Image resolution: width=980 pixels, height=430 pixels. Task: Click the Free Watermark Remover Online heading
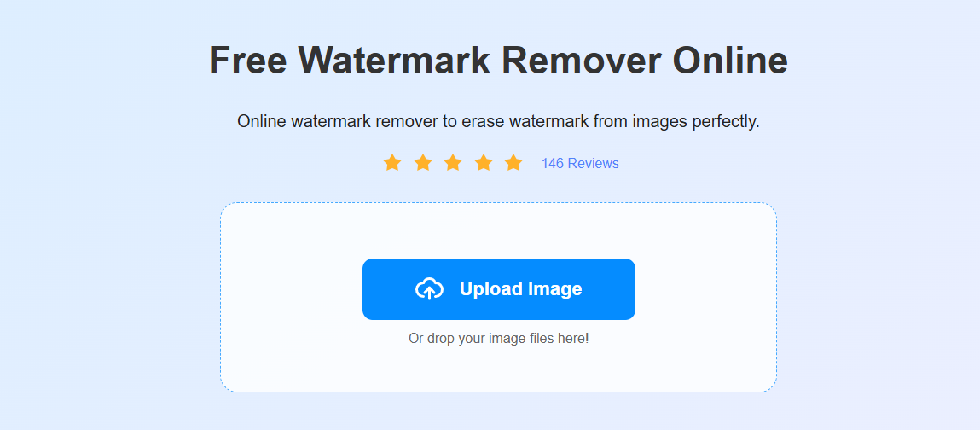498,61
